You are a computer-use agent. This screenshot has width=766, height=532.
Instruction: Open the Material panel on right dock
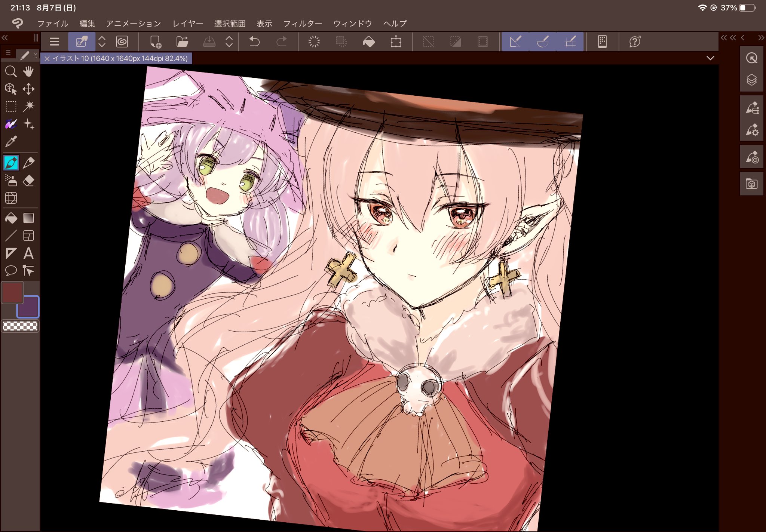pos(751,184)
